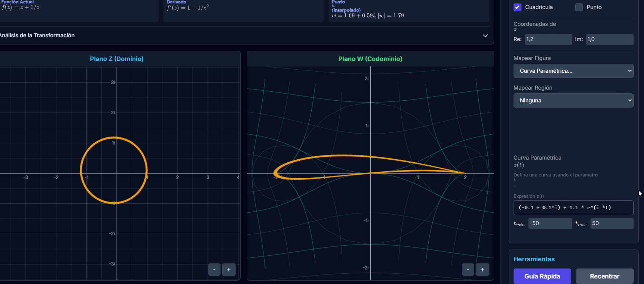Expand Análisis de la Transformación chevron
The height and width of the screenshot is (284, 644).
coord(485,35)
